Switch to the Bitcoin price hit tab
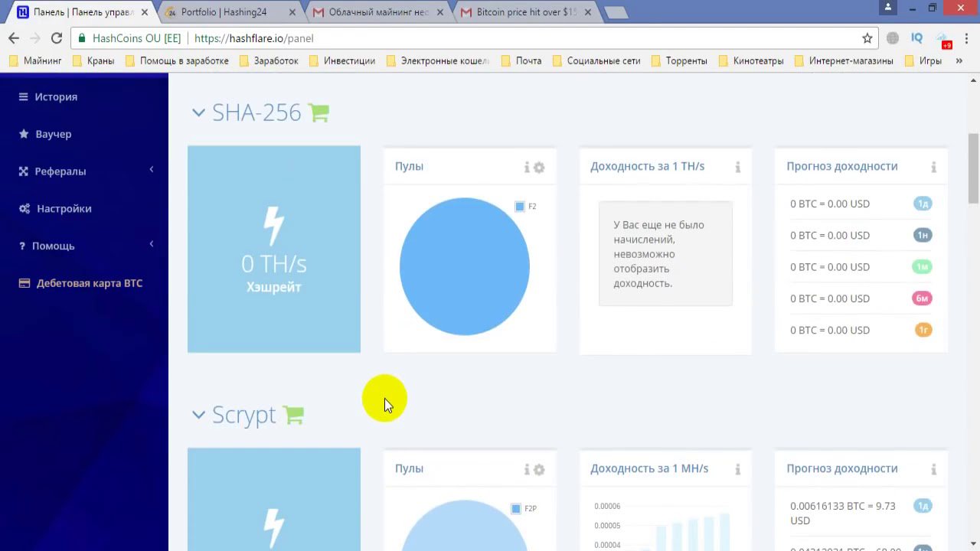Image resolution: width=980 pixels, height=551 pixels. (x=526, y=12)
